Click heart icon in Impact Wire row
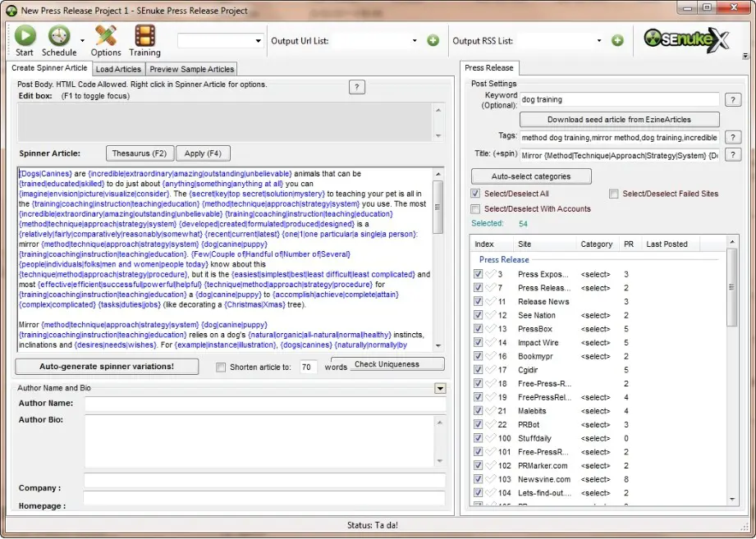The height and width of the screenshot is (539, 756). [490, 342]
